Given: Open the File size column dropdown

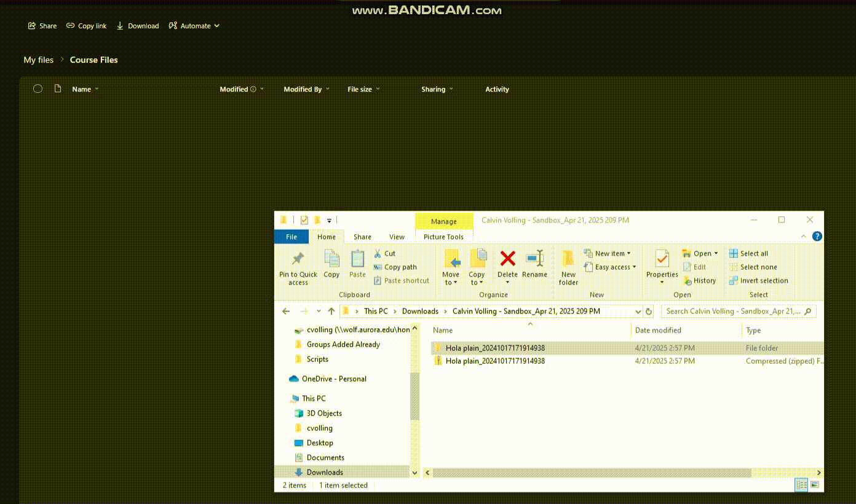Looking at the screenshot, I should click(378, 89).
